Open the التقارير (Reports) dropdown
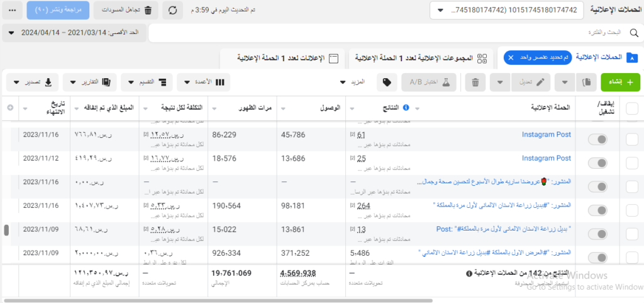 tap(89, 83)
